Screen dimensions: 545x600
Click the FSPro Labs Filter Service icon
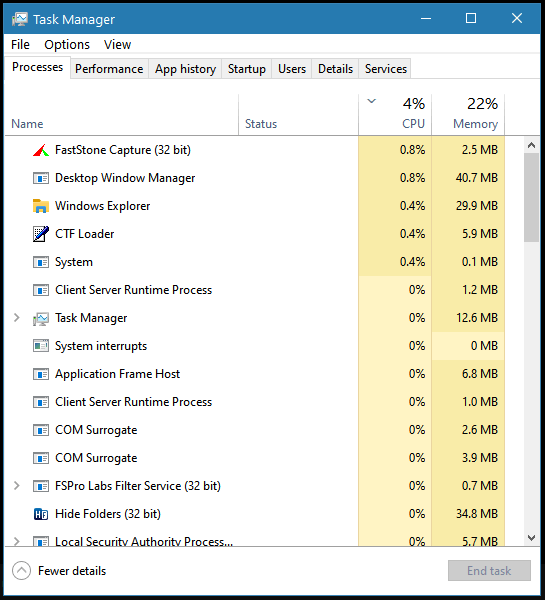(x=41, y=486)
